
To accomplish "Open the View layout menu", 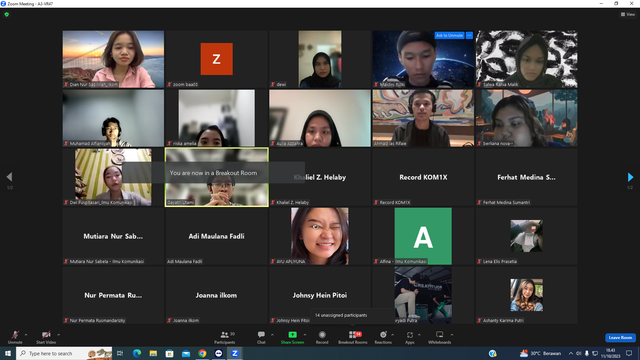I will point(628,14).
